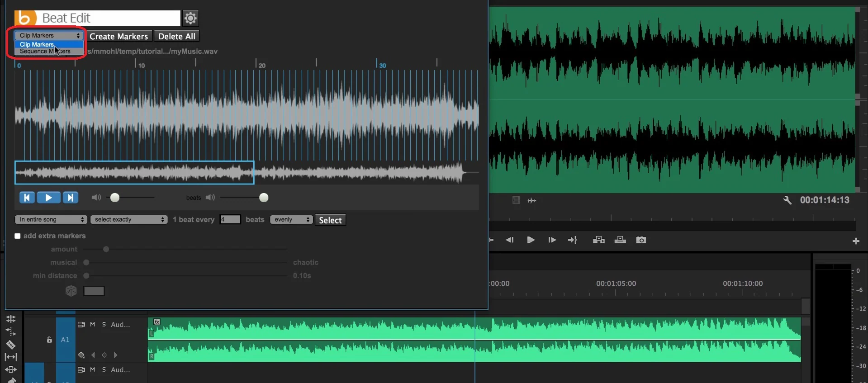Play clip in Source monitor

coord(531,240)
